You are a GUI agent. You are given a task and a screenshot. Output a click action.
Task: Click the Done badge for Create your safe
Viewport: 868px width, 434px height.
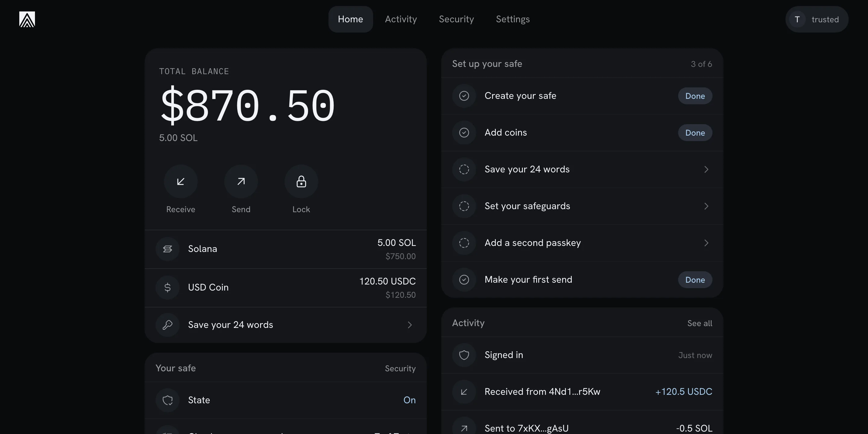pos(695,96)
